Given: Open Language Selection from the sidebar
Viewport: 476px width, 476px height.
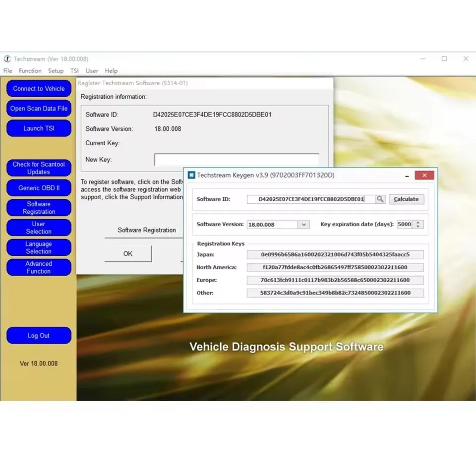Looking at the screenshot, I should pos(39,247).
